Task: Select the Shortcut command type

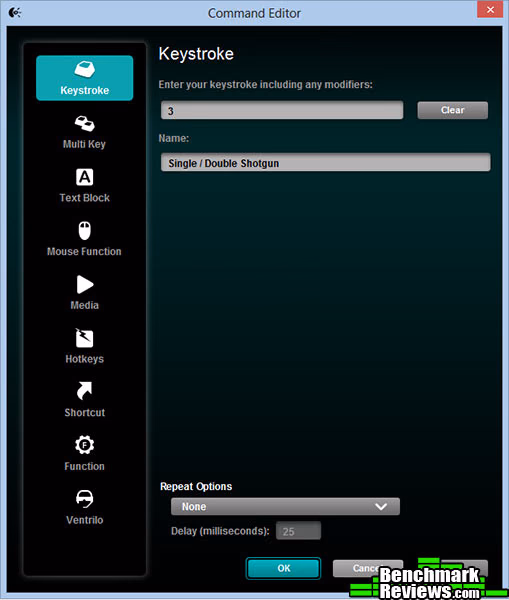Action: (85, 400)
